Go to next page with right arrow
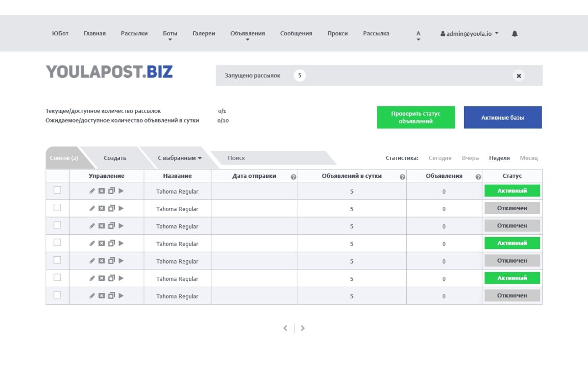 point(303,328)
